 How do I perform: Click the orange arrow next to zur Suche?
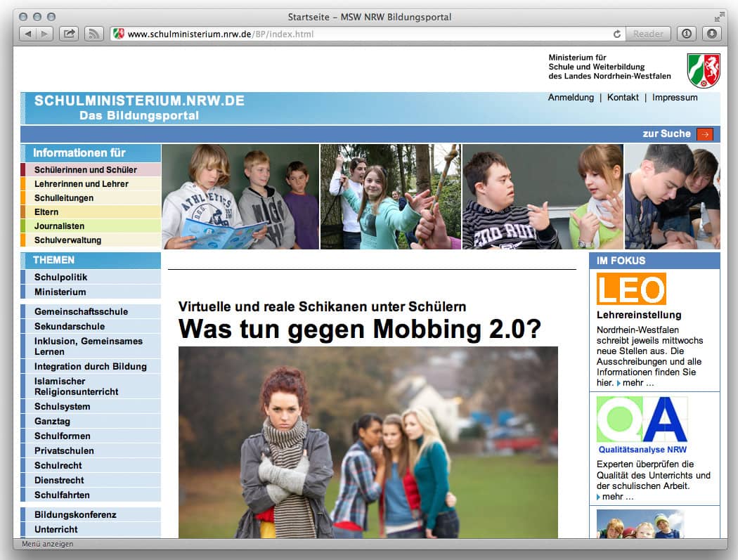pos(704,134)
